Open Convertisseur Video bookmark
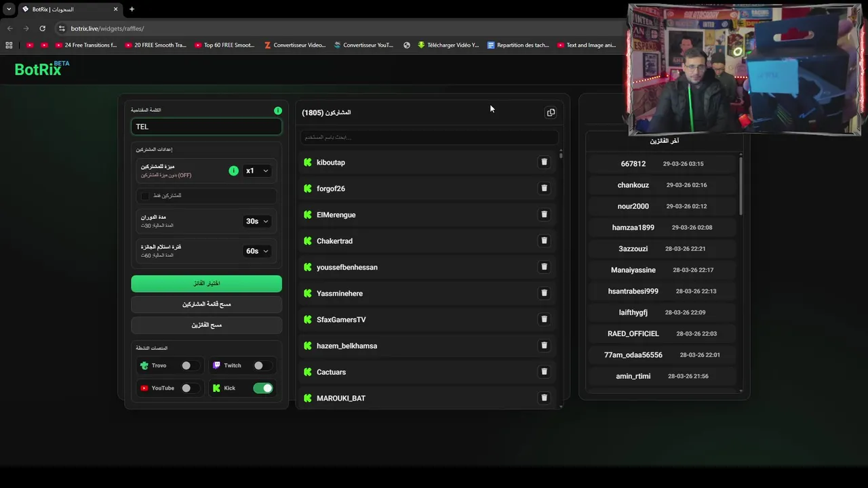 coord(295,45)
